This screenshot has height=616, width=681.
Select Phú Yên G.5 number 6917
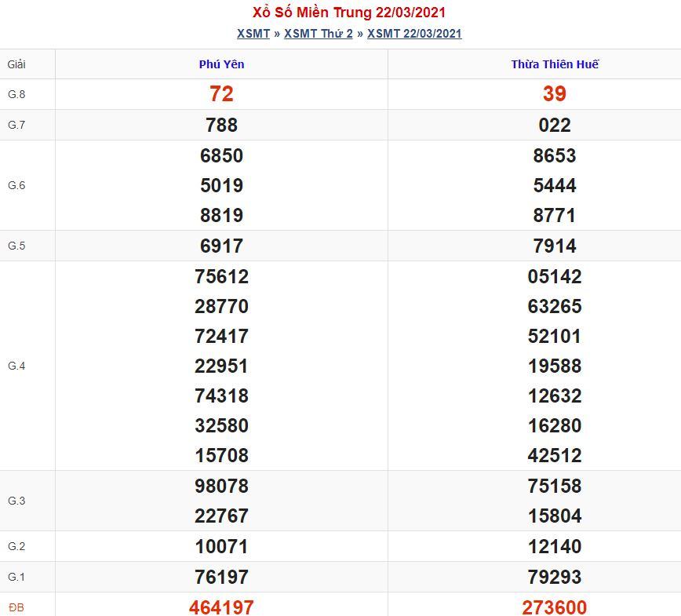tap(221, 246)
